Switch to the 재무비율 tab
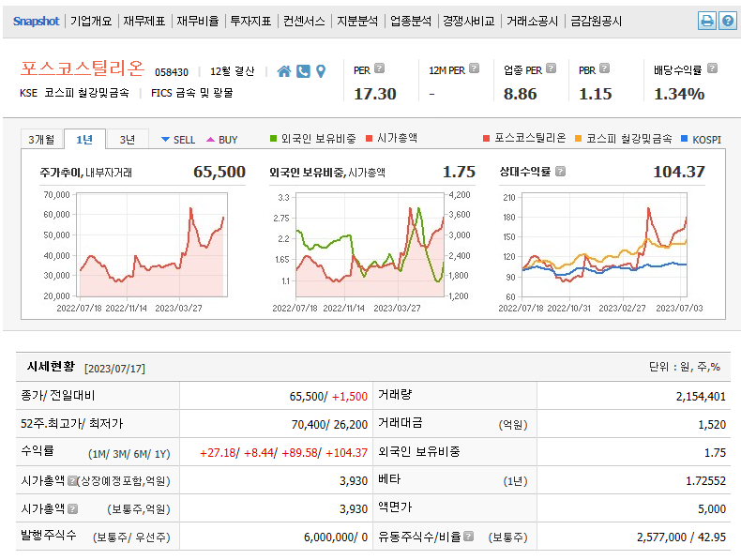The width and height of the screenshot is (741, 560). click(198, 22)
